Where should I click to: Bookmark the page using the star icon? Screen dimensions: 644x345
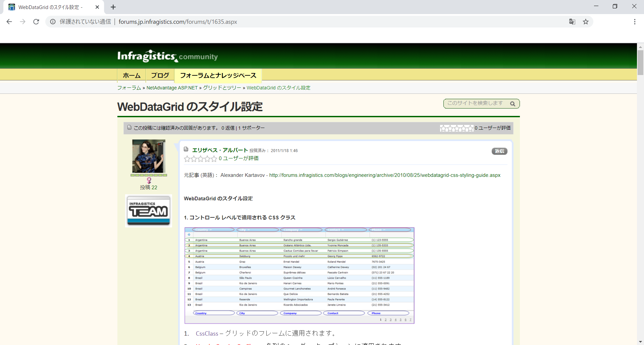586,21
